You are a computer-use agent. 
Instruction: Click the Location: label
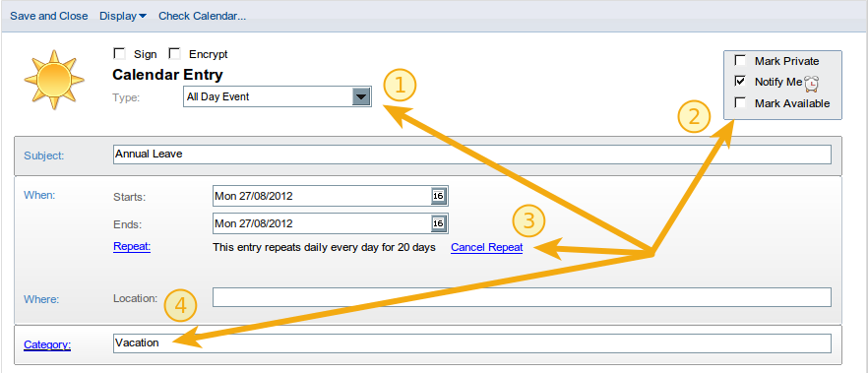pos(136,298)
